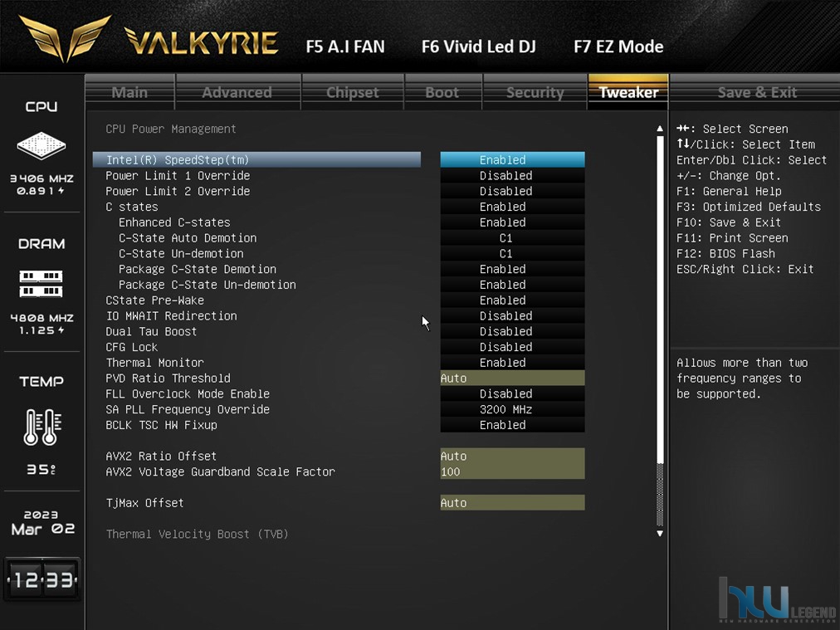This screenshot has height=630, width=840.
Task: Open F5 A.I FAN settings
Action: (345, 46)
